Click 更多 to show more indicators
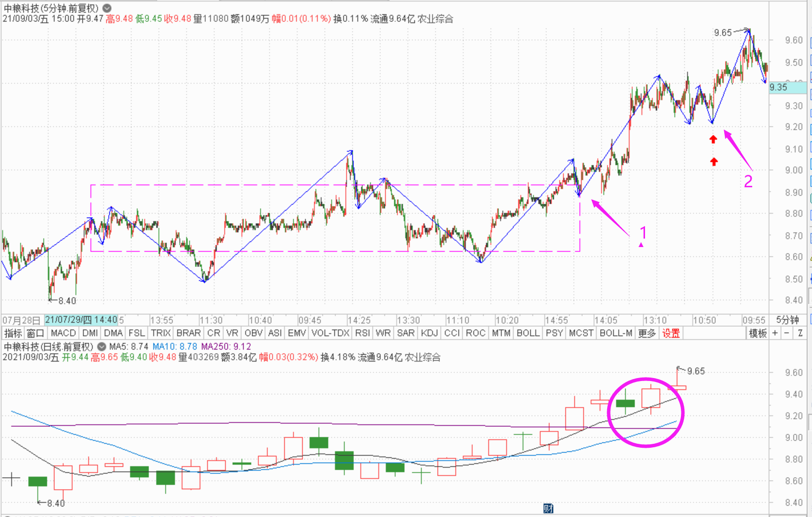This screenshot has width=812, height=517. (647, 333)
